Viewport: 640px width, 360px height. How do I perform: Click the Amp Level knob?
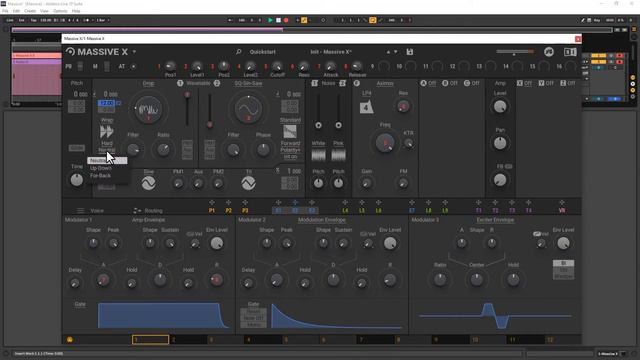[x=500, y=107]
